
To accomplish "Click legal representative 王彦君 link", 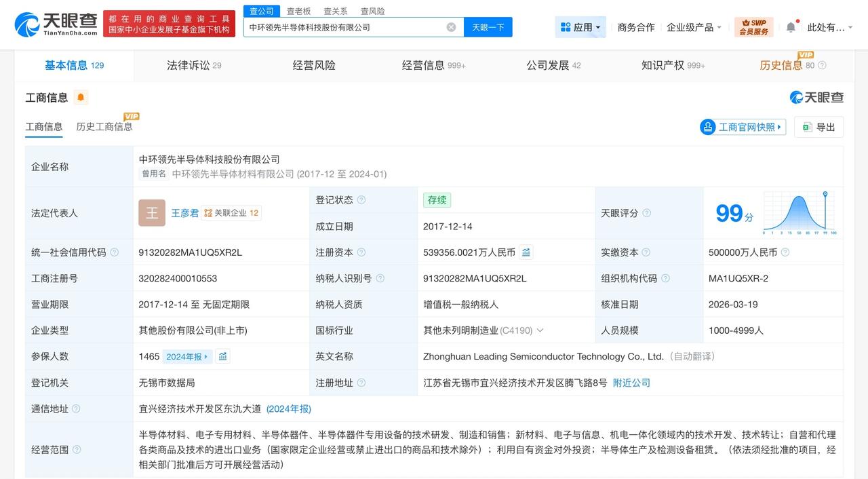I will pyautogui.click(x=184, y=212).
